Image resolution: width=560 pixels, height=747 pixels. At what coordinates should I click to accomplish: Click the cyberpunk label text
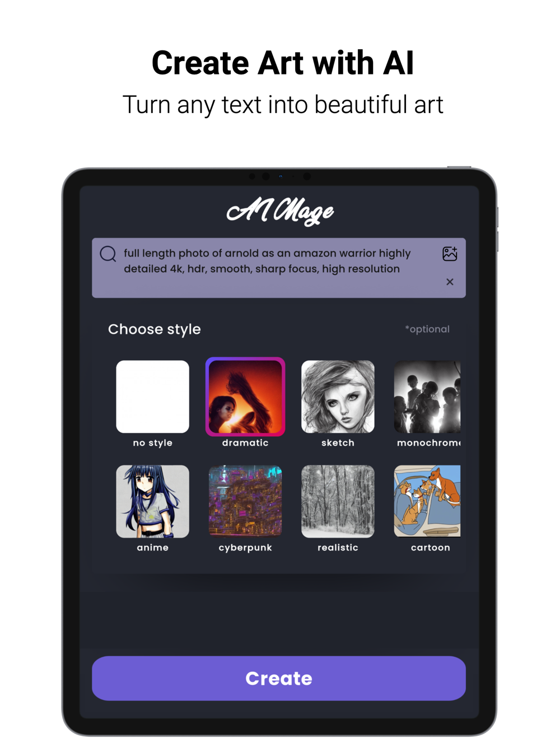point(245,548)
